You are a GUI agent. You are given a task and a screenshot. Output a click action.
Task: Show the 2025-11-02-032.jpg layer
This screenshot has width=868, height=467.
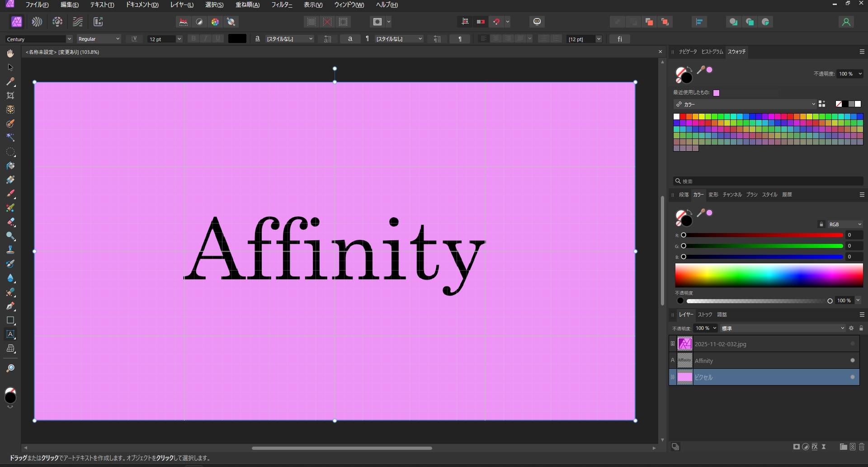[853, 344]
